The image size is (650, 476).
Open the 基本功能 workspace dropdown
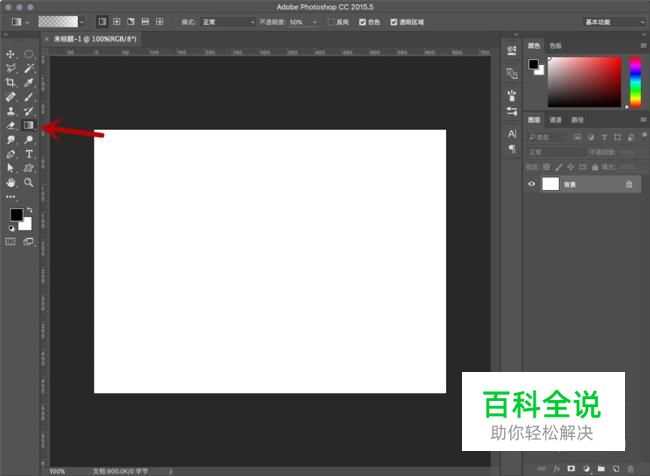(612, 21)
